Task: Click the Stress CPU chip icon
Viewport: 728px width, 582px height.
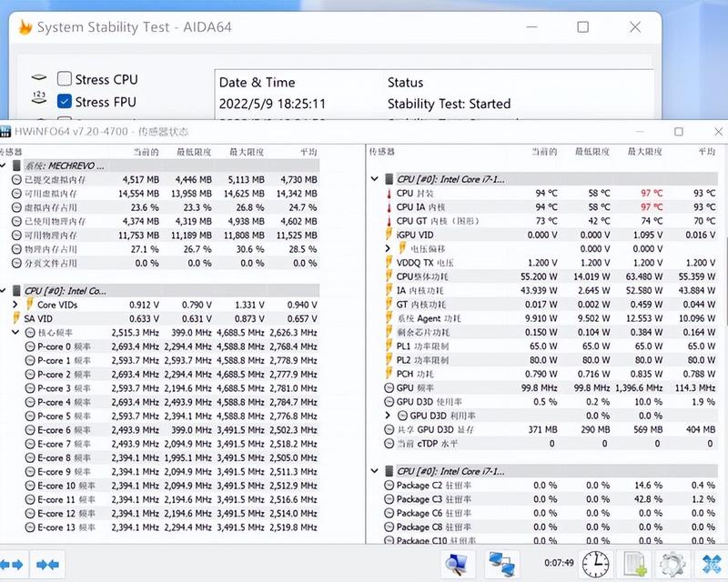Action: pos(39,77)
